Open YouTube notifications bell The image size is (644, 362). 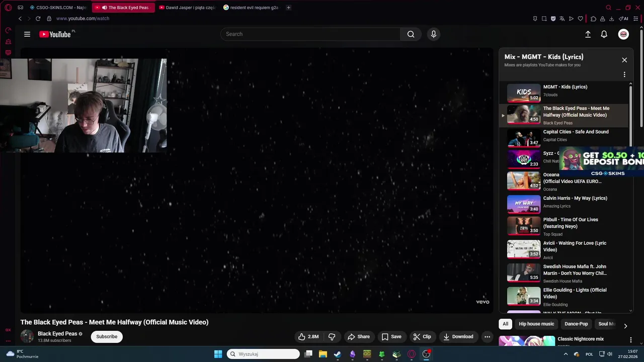click(x=604, y=34)
